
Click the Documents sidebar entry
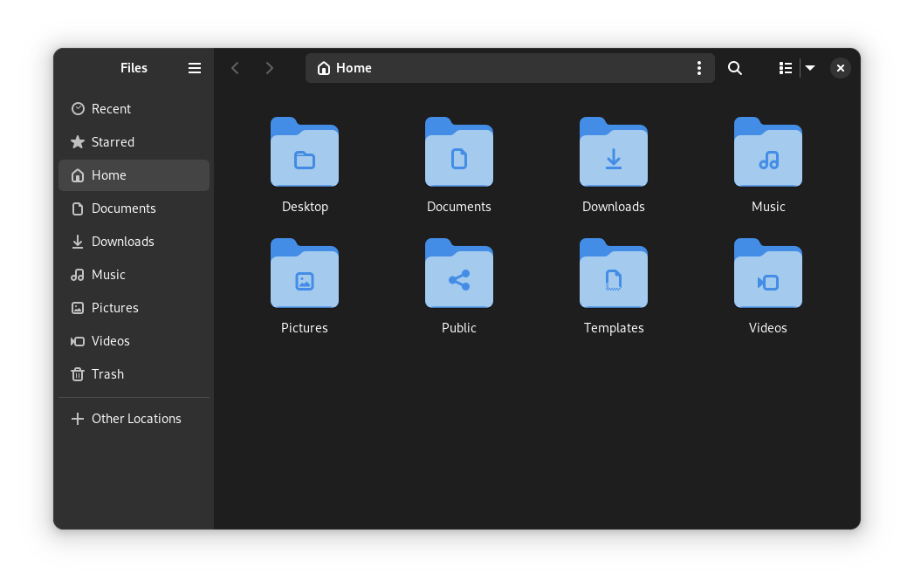click(122, 208)
